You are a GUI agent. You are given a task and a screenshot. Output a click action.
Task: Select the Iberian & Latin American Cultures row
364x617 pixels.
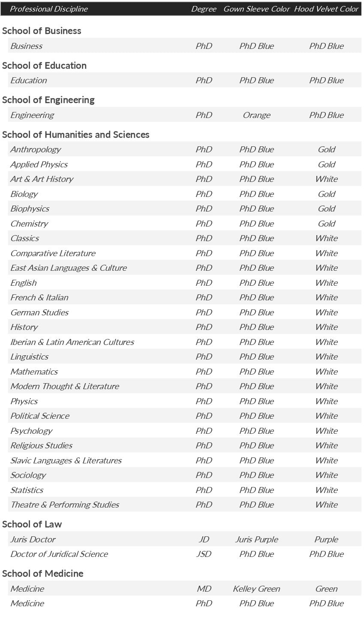[72, 342]
